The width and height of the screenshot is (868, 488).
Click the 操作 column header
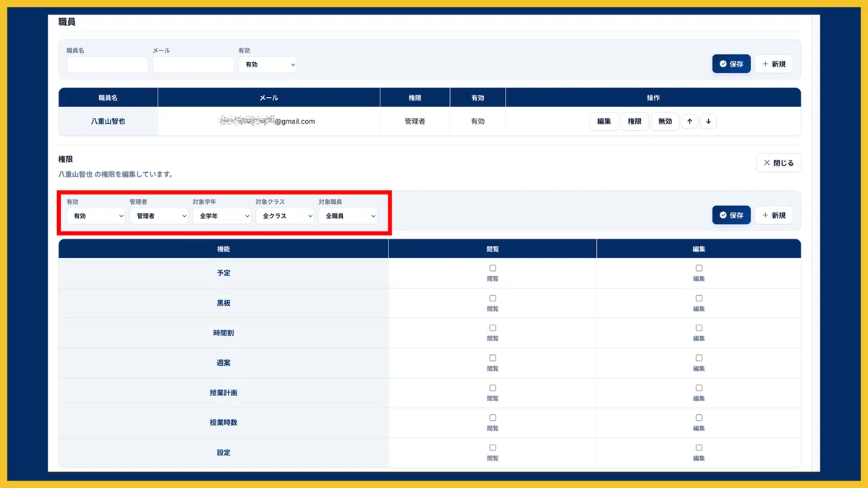pyautogui.click(x=653, y=98)
